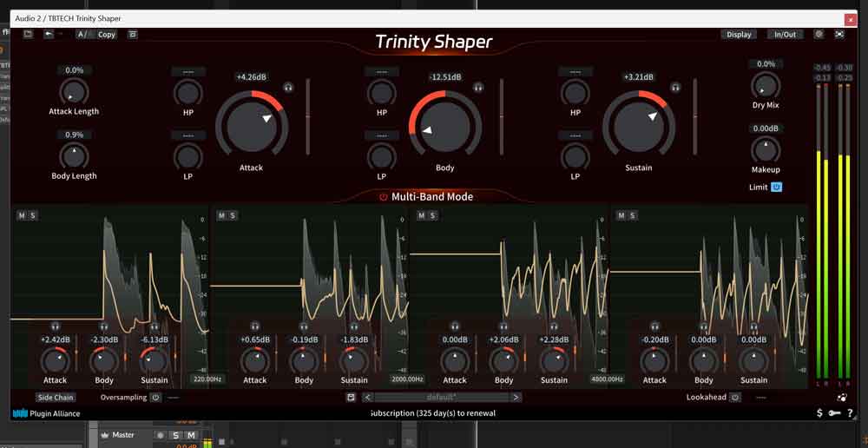Enable the Oversampling power toggle
The image size is (868, 448).
[155, 397]
